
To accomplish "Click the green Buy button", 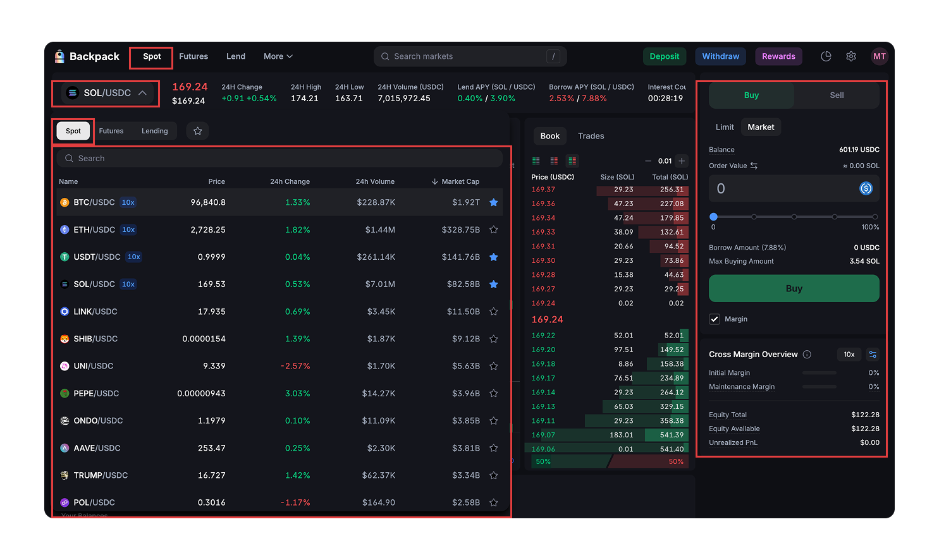I will point(794,288).
